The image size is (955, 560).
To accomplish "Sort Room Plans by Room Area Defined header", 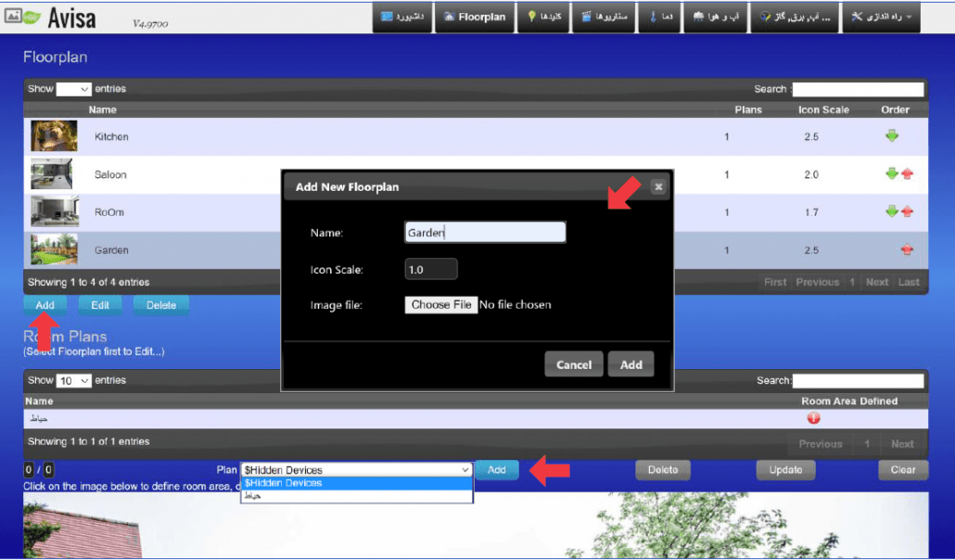I will (849, 401).
